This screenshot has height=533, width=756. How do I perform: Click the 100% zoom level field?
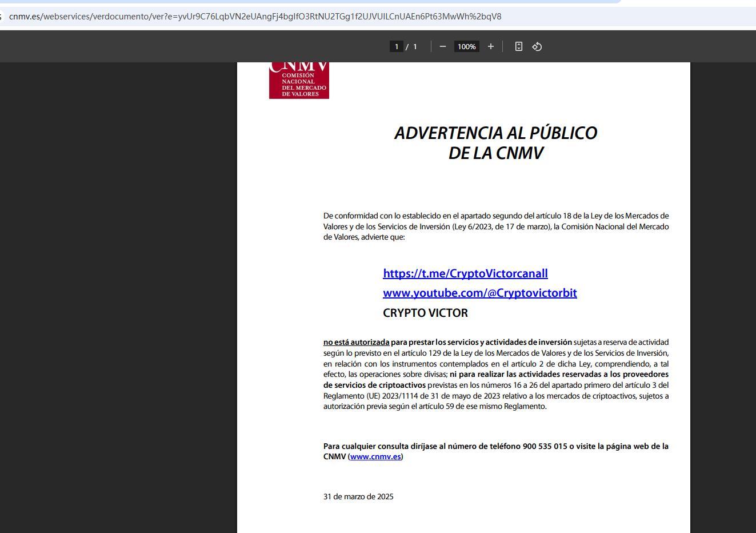coord(466,46)
